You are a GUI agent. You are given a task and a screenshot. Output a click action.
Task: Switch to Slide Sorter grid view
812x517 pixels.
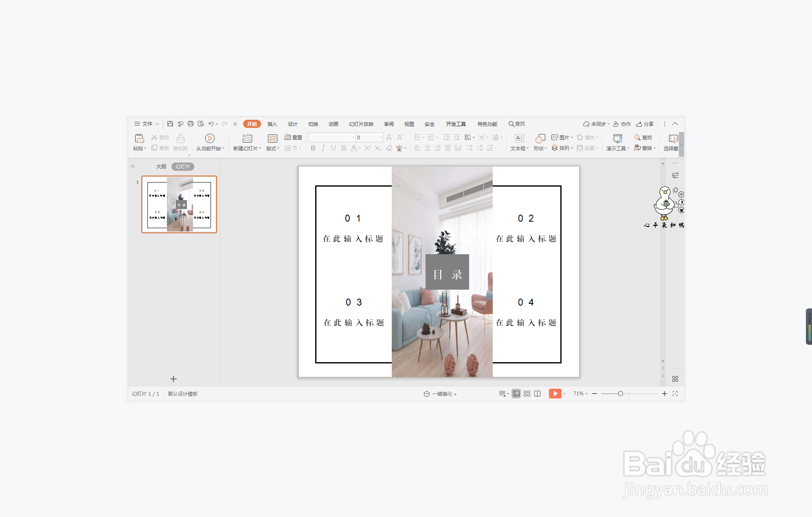527,394
